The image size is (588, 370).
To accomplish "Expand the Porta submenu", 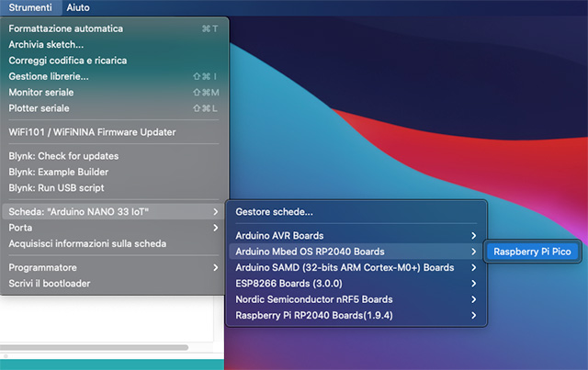I will point(21,228).
